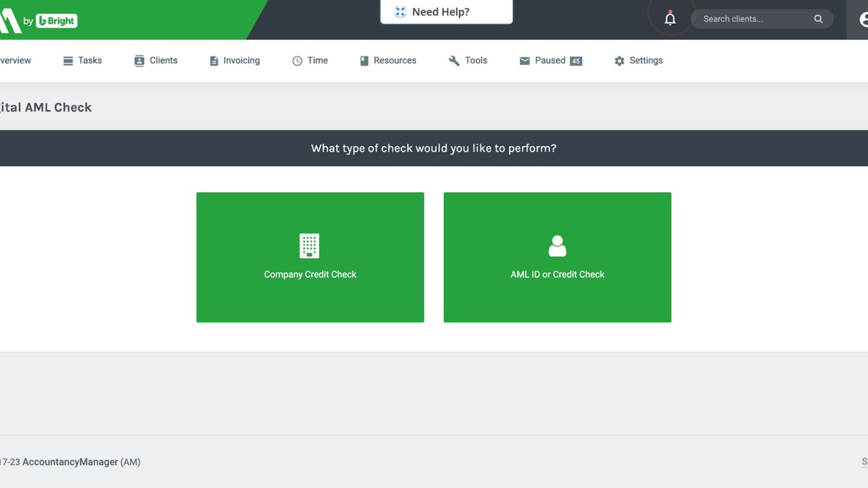Click the Paused envelope icon
Viewport: 868px width, 488px height.
click(x=524, y=61)
